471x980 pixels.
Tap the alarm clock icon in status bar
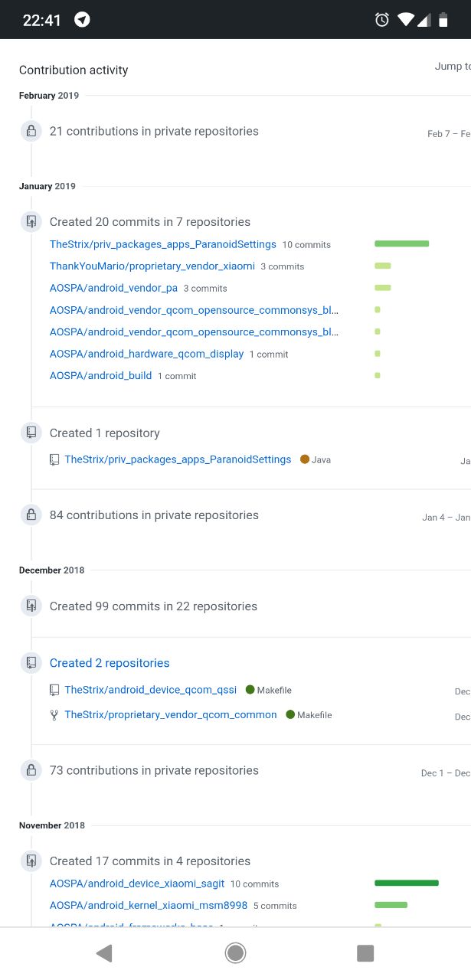(x=382, y=20)
